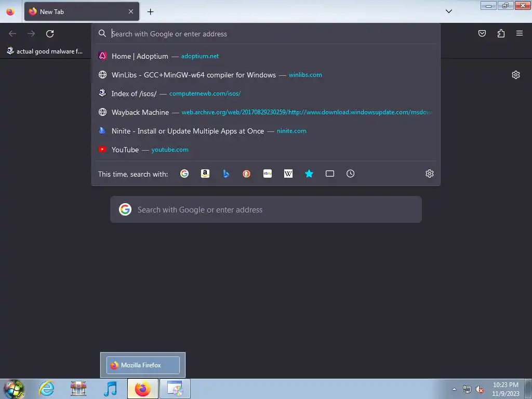
Task: Open a new tab with the plus button
Action: click(150, 12)
